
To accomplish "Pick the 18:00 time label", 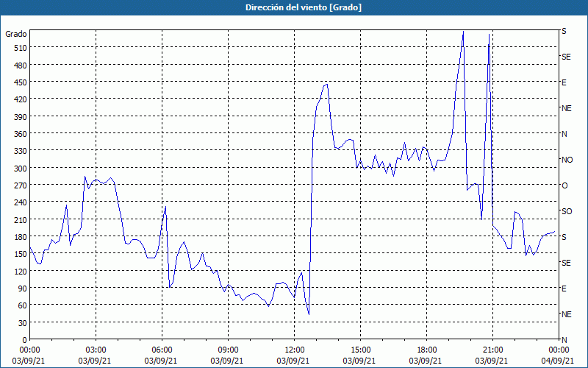I will pos(426,350).
